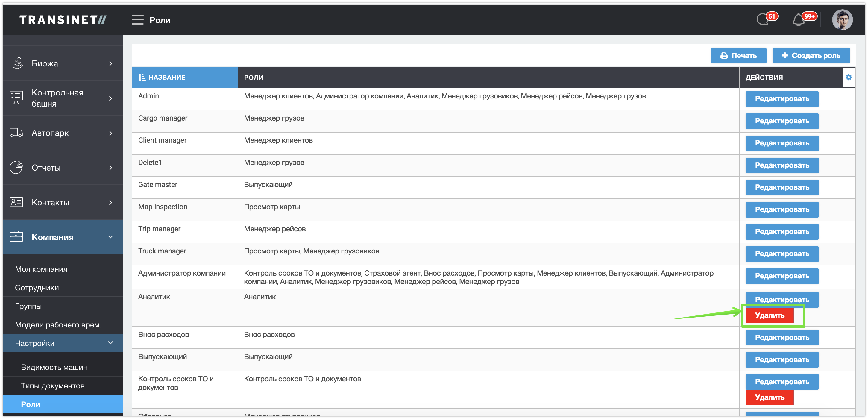The width and height of the screenshot is (868, 419).
Task: Open table column settings gear icon
Action: [x=849, y=77]
